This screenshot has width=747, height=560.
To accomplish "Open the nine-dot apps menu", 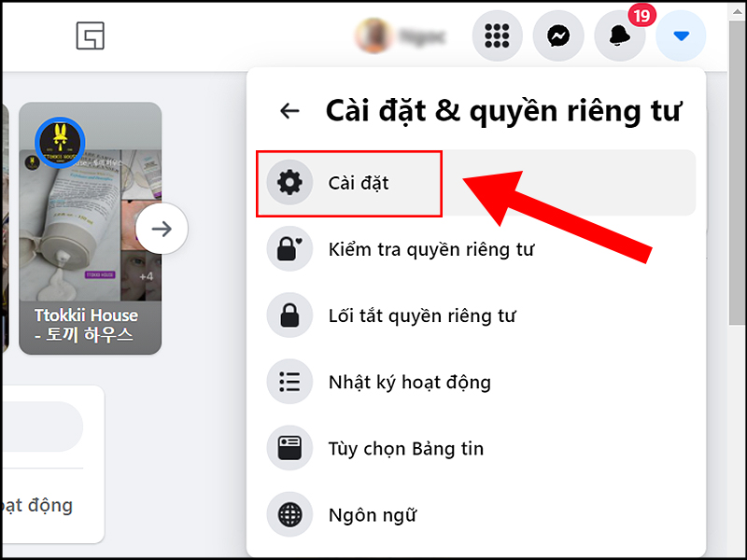I will (x=497, y=35).
